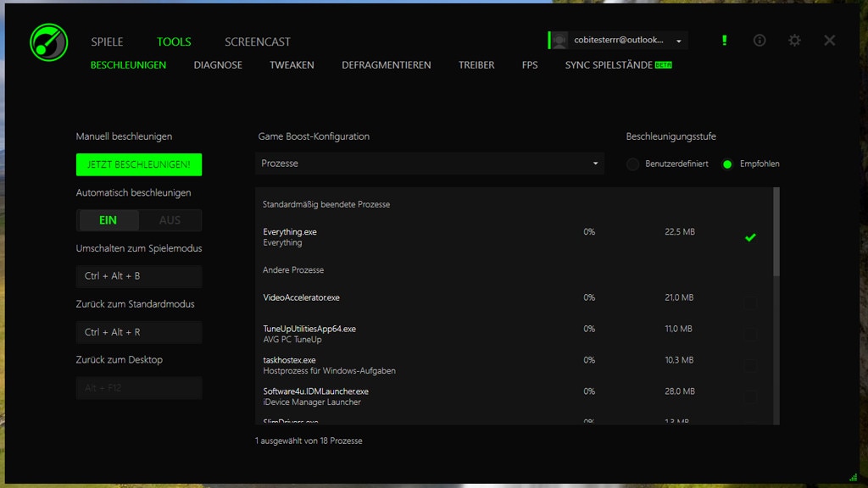Open the DEFRAGMENTIEREN sub-tab
Image resolution: width=868 pixels, height=488 pixels.
point(387,64)
